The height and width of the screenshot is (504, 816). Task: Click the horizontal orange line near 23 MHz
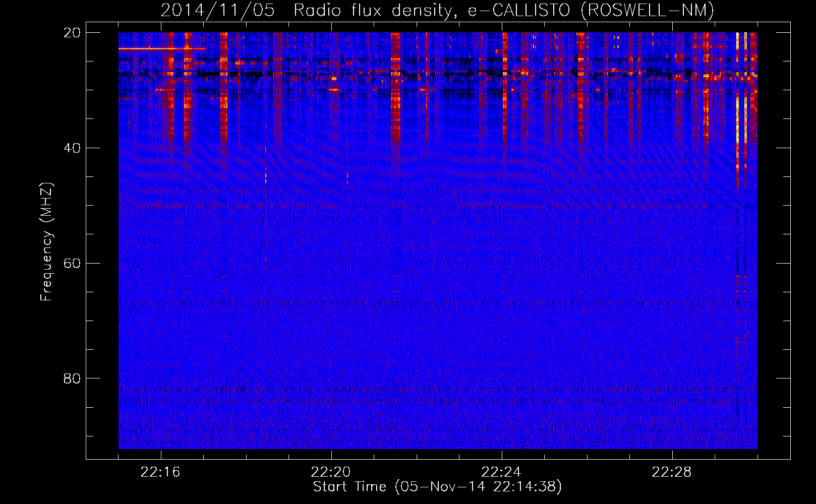pyautogui.click(x=162, y=49)
